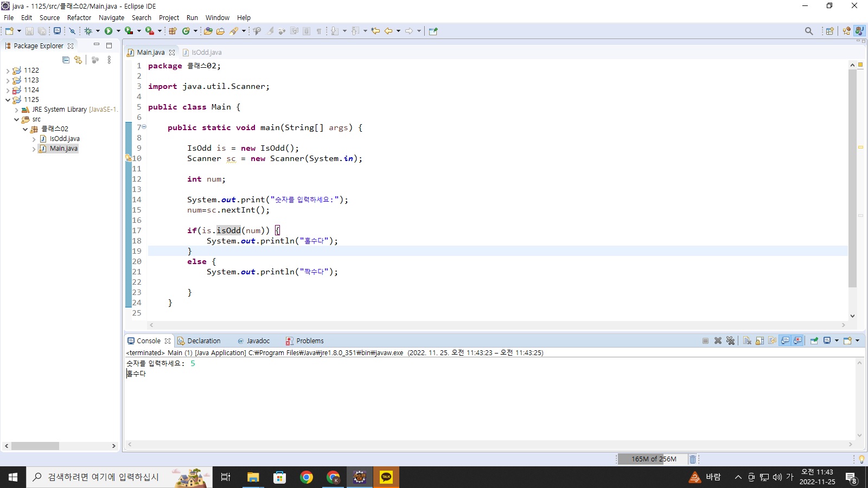This screenshot has height=488, width=868.
Task: Open the Javadoc view tab
Action: (x=253, y=341)
